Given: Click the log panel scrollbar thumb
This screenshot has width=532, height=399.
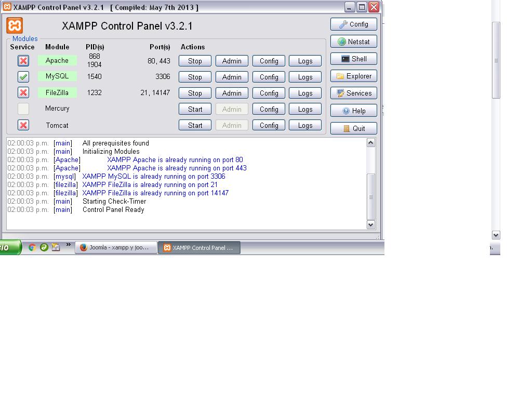Looking at the screenshot, I should 371,197.
